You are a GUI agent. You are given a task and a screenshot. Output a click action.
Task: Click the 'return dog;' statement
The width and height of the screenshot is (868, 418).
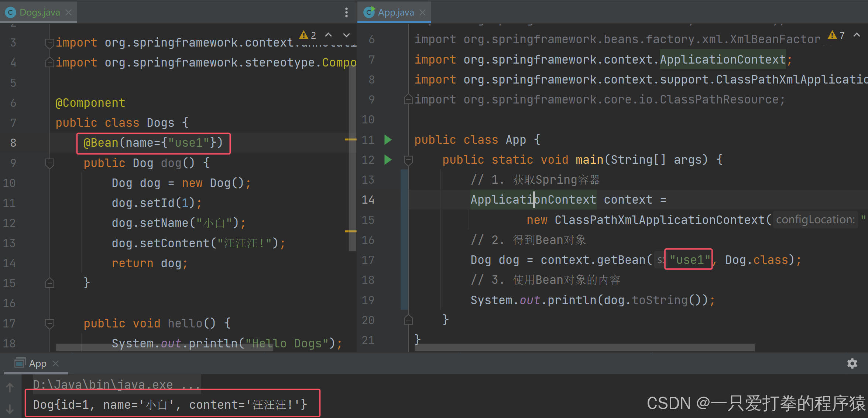tap(150, 263)
